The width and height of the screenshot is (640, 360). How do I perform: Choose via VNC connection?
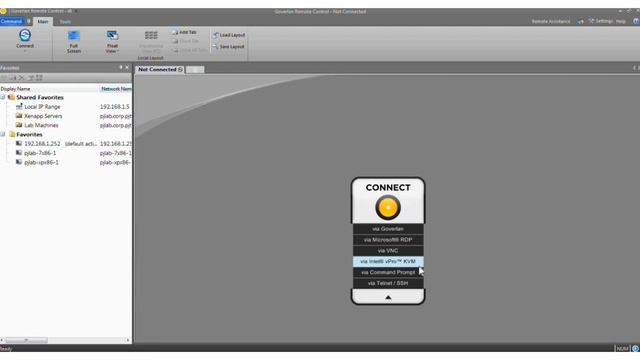[x=388, y=251]
